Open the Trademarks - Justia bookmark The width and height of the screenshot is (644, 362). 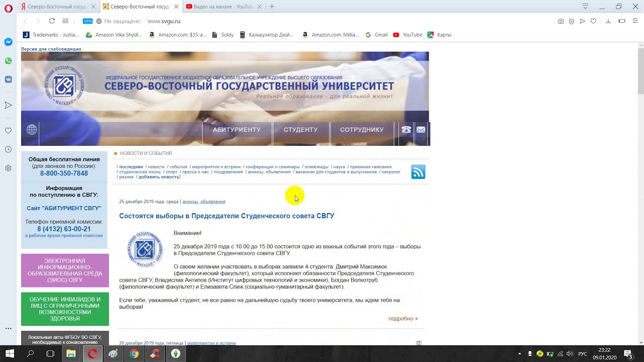[x=51, y=35]
